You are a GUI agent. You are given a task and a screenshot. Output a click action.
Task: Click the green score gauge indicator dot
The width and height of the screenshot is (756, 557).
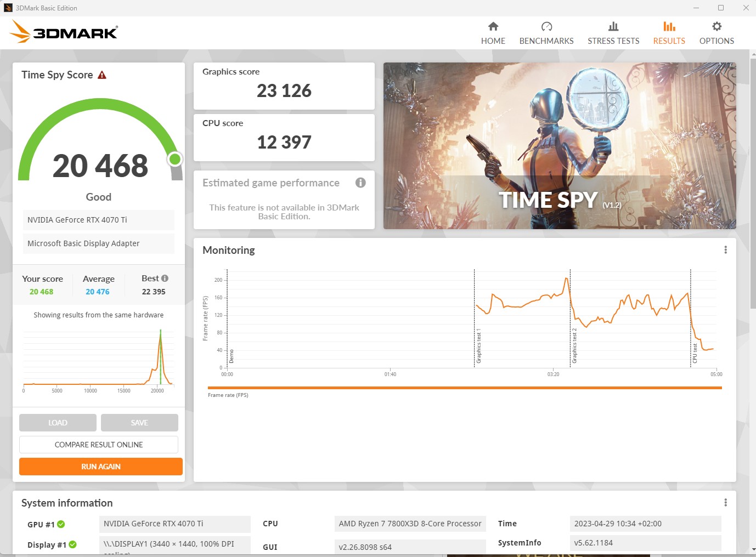tap(175, 159)
